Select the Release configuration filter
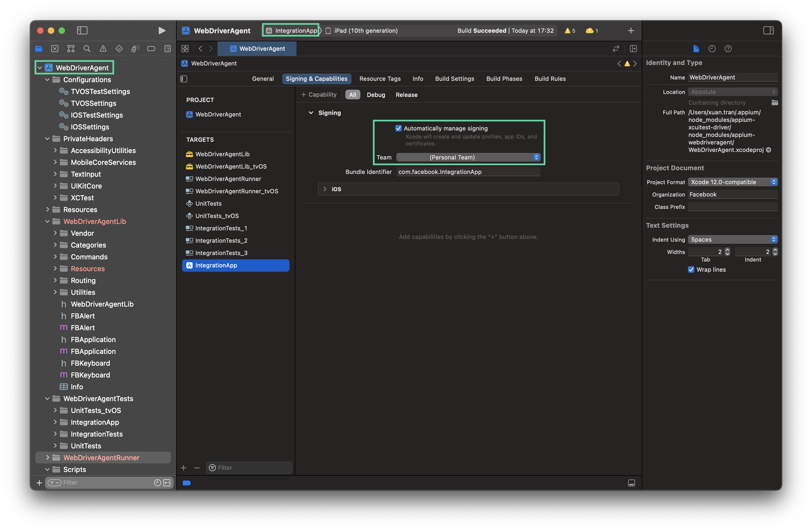 [406, 95]
